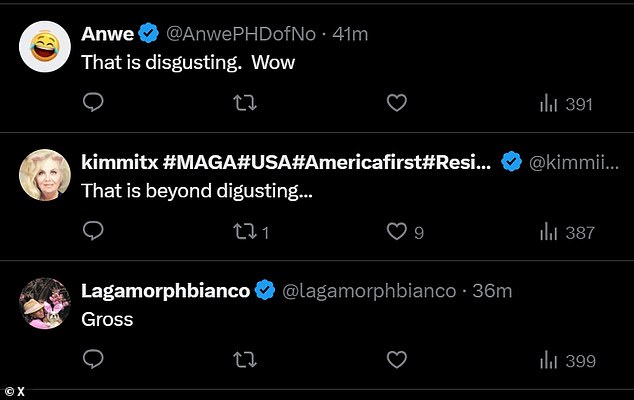View analytics showing 387 views
The height and width of the screenshot is (400, 634).
(566, 232)
